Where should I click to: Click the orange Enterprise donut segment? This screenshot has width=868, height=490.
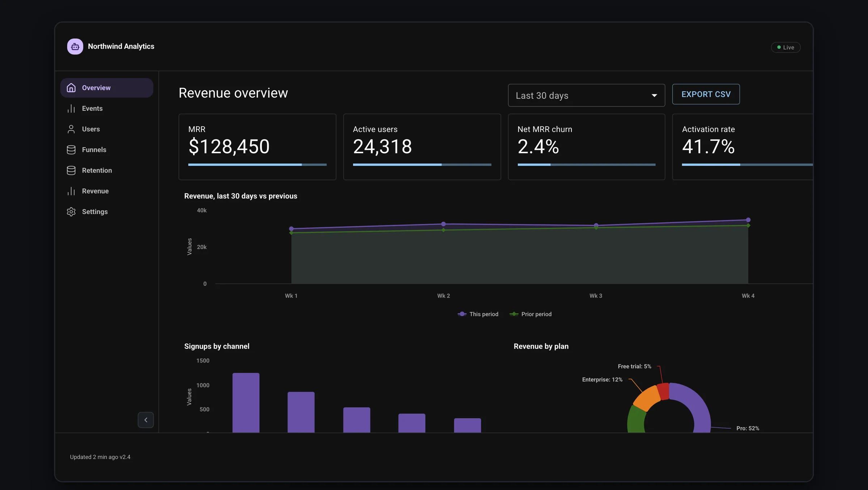(647, 398)
